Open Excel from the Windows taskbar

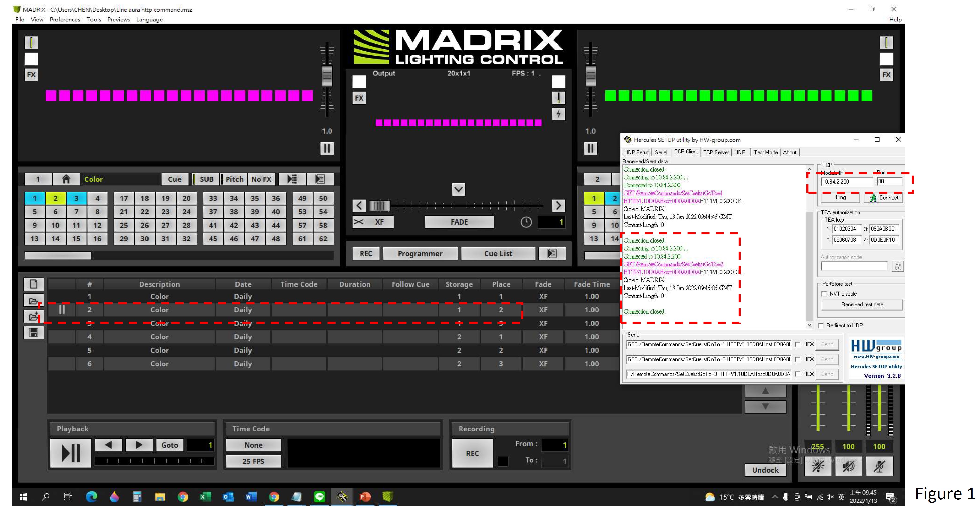[205, 496]
